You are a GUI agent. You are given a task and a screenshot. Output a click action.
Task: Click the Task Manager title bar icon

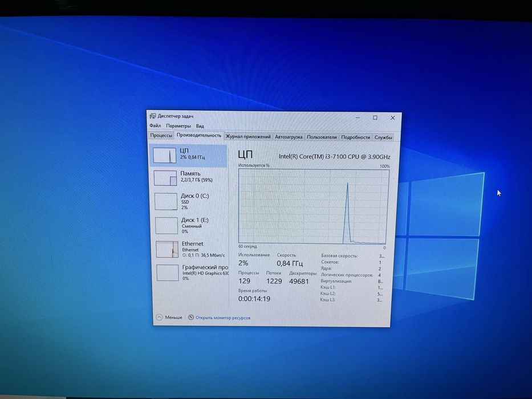pos(153,116)
